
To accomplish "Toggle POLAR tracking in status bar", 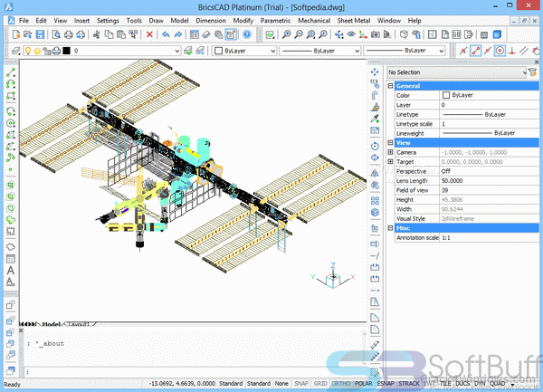I will [363, 383].
